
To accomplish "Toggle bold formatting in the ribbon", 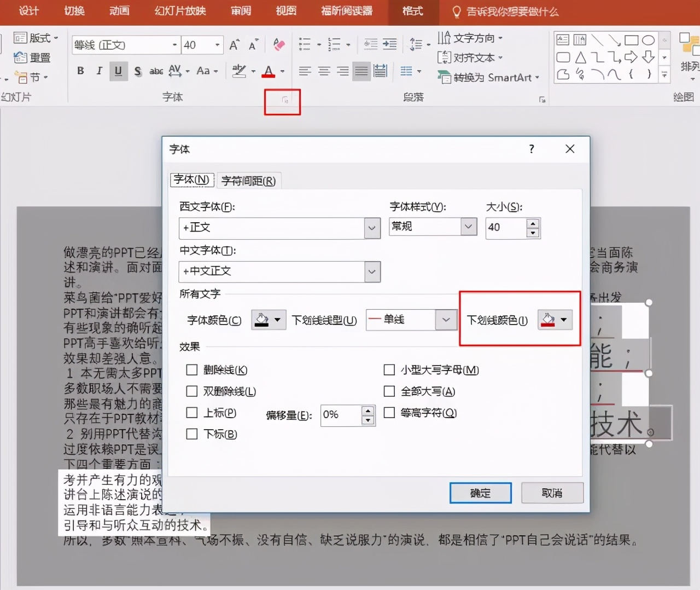I will [x=80, y=71].
